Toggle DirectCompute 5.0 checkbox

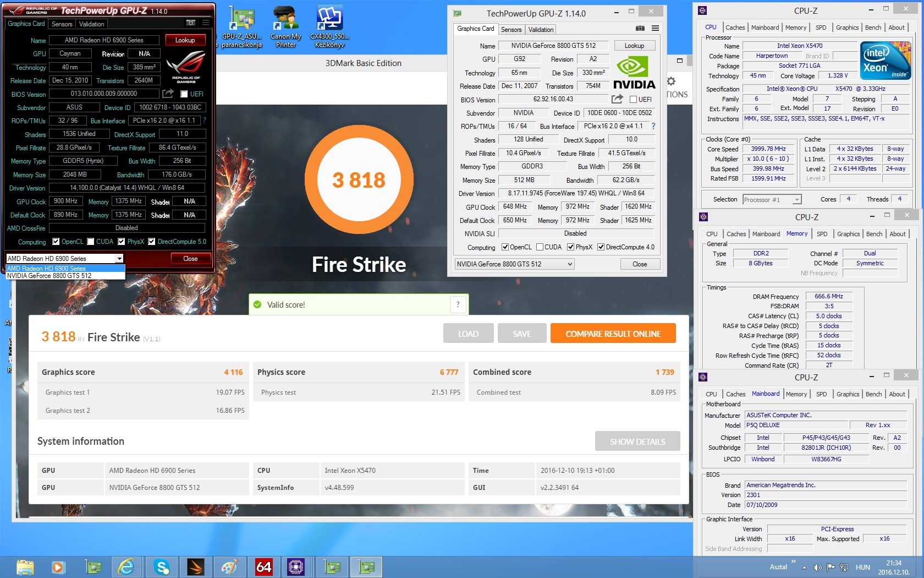tap(151, 242)
